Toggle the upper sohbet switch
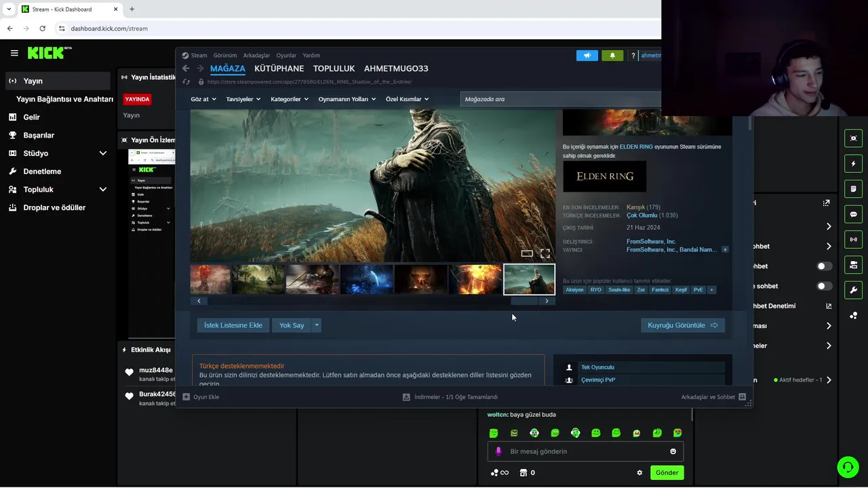 click(825, 266)
